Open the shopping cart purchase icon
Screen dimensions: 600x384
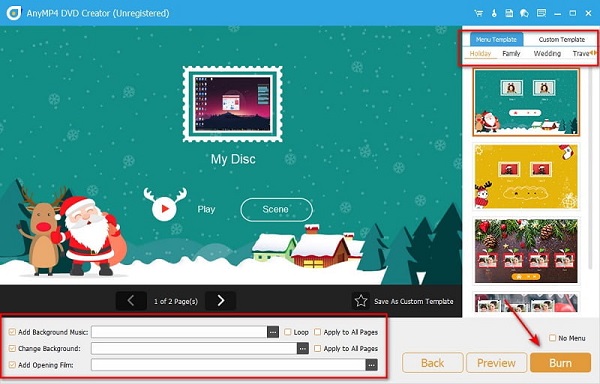click(x=478, y=13)
